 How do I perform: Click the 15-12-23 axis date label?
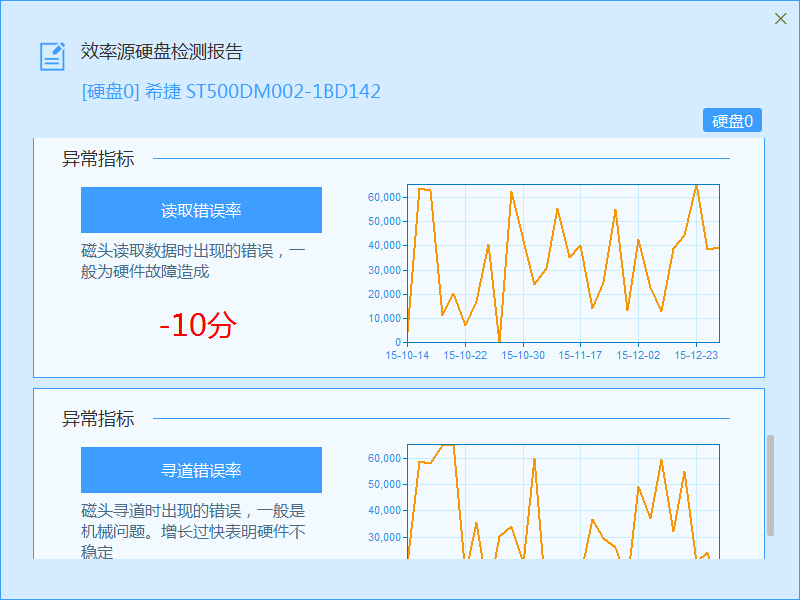click(x=698, y=354)
